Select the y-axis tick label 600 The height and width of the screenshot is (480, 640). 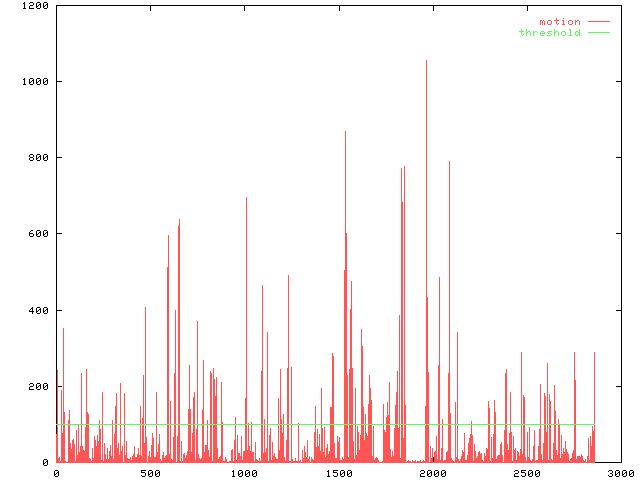pyautogui.click(x=39, y=234)
